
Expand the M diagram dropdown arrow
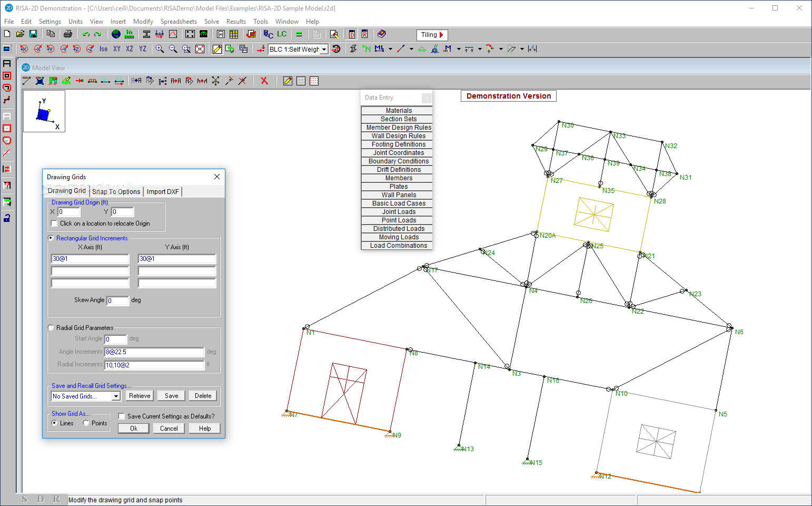pos(459,49)
